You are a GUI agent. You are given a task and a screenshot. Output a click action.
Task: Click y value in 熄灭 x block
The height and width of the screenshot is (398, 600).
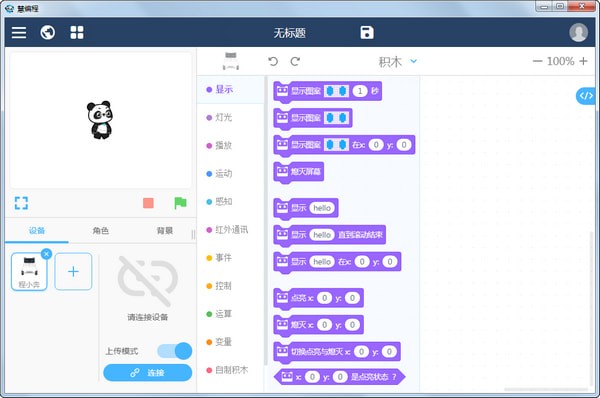(352, 325)
